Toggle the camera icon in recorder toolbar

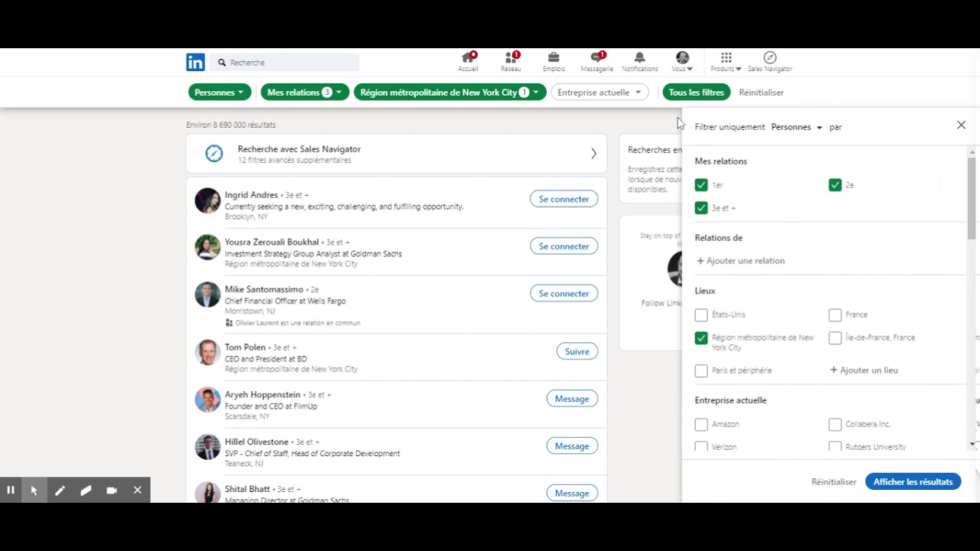pos(112,491)
